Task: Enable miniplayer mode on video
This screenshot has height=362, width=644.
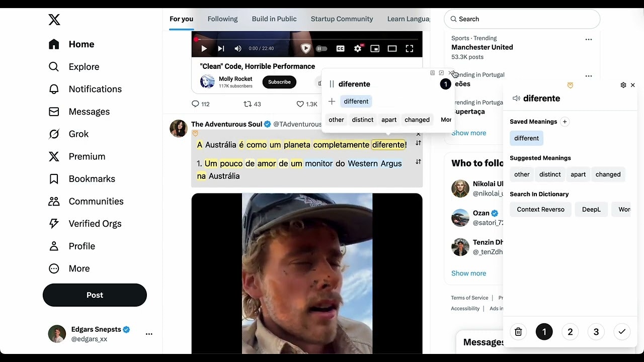Action: tap(375, 49)
